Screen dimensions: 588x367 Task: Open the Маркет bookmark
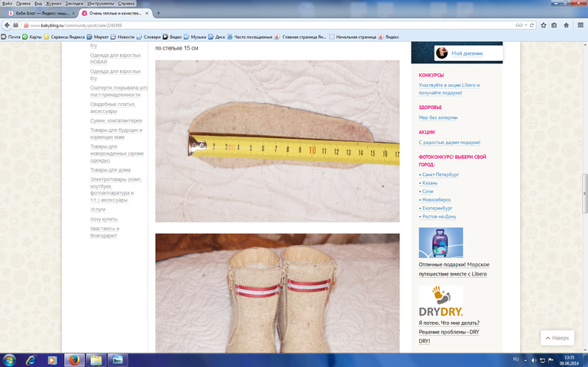click(x=98, y=37)
